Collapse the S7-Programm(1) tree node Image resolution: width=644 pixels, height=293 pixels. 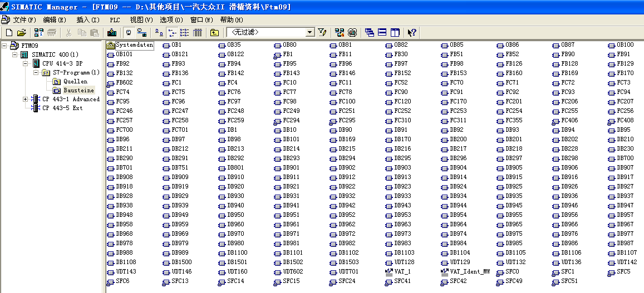[x=36, y=72]
